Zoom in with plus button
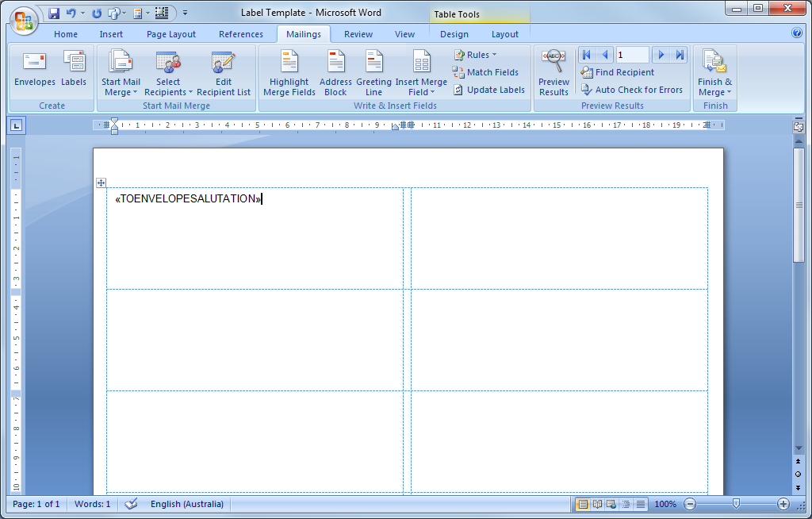812x519 pixels. pos(783,504)
